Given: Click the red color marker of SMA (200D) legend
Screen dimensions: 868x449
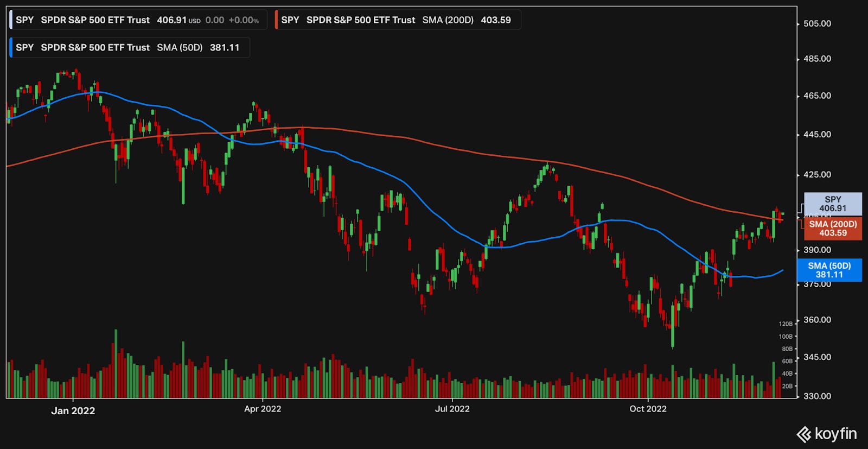Looking at the screenshot, I should click(276, 20).
